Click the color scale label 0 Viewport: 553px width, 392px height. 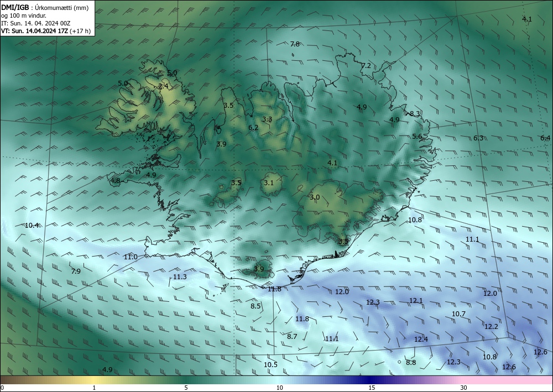[x=2, y=388]
